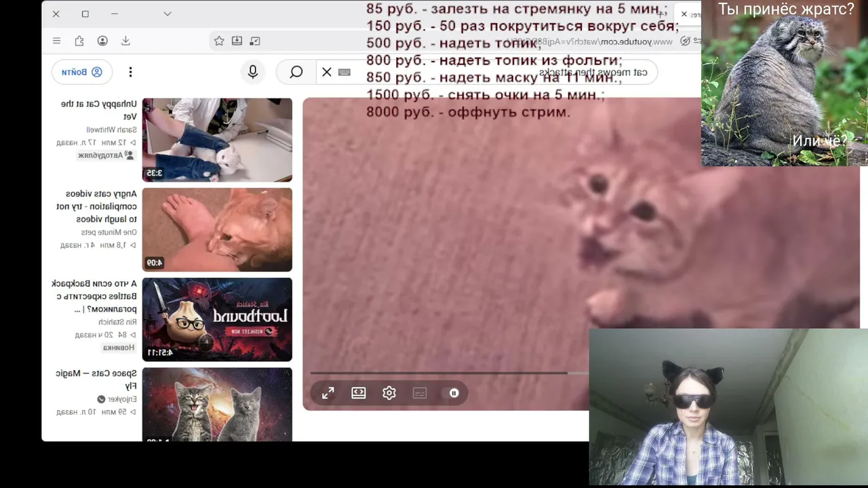Toggle the autoplay switch in the player
The height and width of the screenshot is (488, 868).
click(452, 393)
